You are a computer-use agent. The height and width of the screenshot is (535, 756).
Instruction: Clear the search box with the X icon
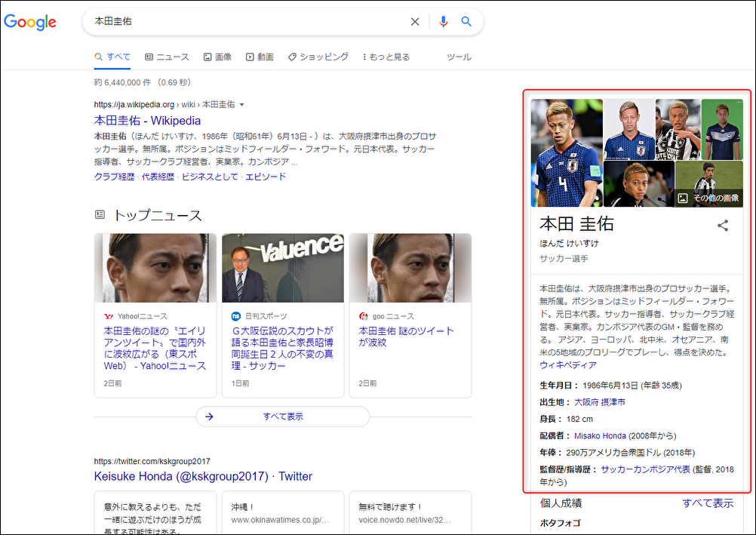[x=415, y=21]
